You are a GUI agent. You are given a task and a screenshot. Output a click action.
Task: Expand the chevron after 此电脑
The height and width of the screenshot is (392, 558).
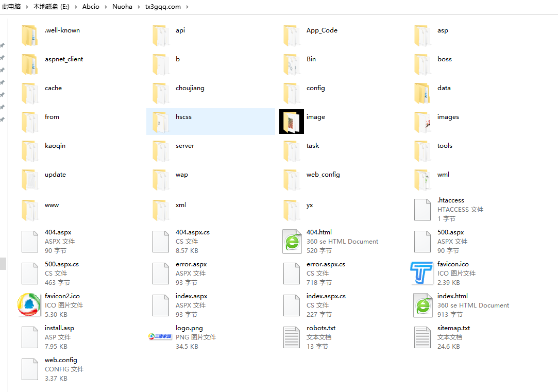[27, 7]
